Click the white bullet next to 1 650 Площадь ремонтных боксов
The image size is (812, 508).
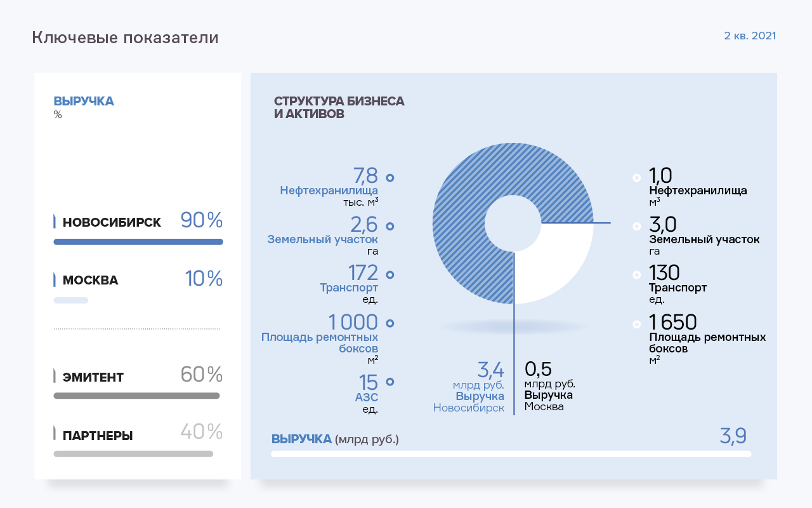636,324
